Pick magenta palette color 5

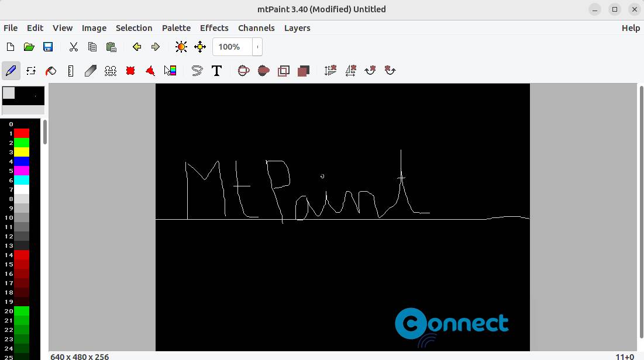[22, 171]
